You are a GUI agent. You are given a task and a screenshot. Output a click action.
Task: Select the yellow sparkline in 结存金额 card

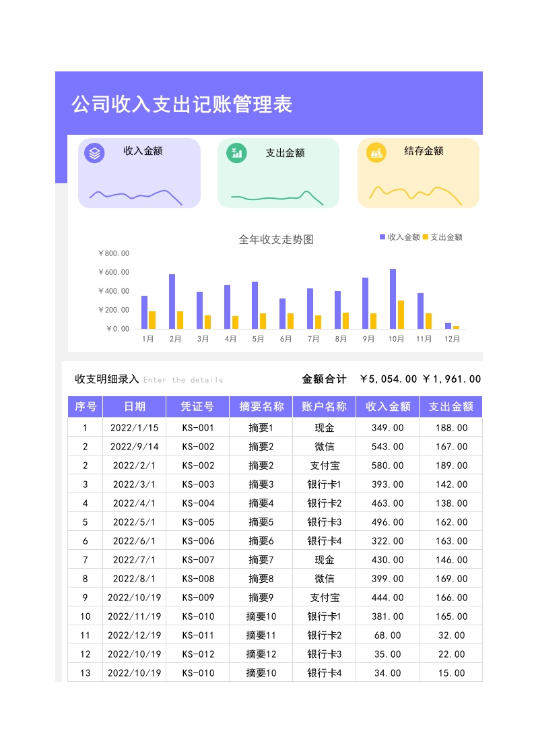tap(415, 193)
